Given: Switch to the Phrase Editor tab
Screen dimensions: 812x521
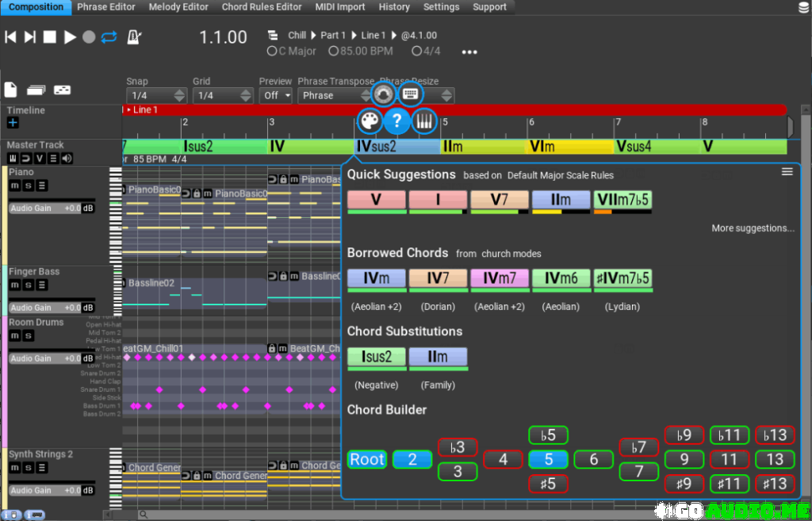Looking at the screenshot, I should 105,6.
